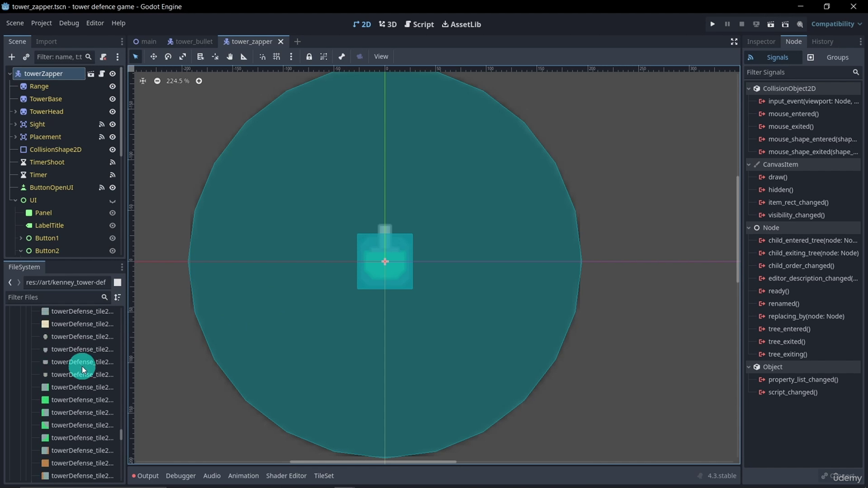Screen dimensions: 868x488
Task: Switch to the Script workspace
Action: pyautogui.click(x=419, y=24)
